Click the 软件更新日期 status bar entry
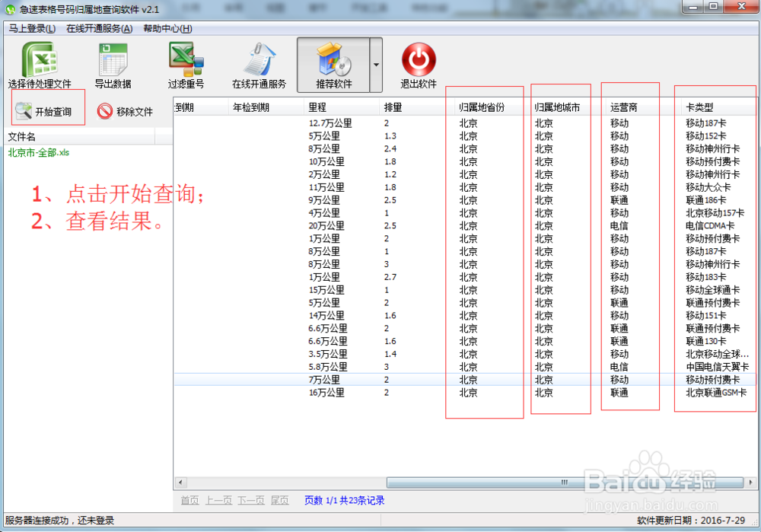This screenshot has width=761, height=532. 691,521
